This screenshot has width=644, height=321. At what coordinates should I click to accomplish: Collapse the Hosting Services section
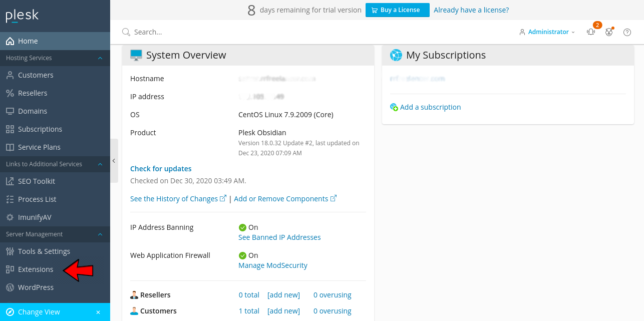pyautogui.click(x=100, y=58)
